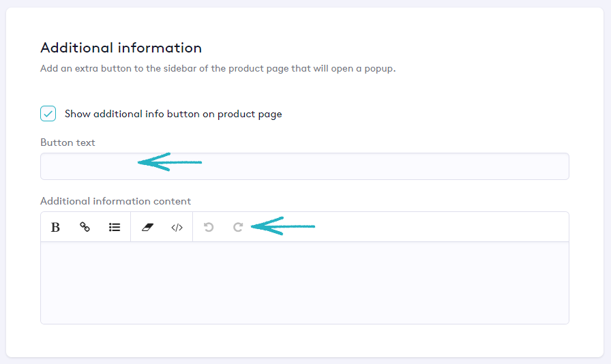Click inside the additional information content editor

click(304, 282)
